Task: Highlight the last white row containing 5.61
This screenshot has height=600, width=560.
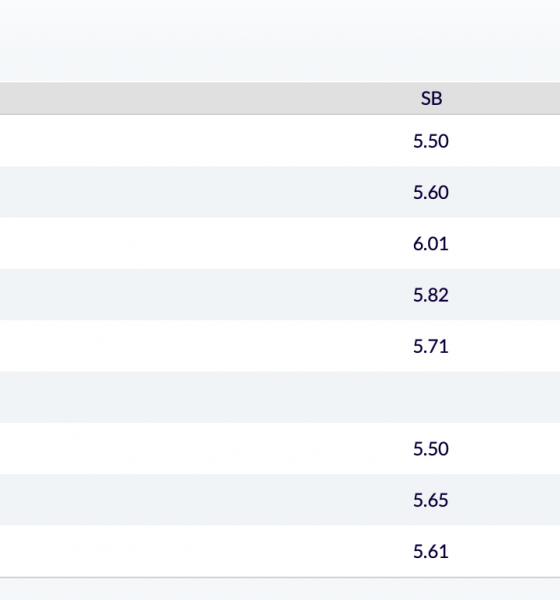Action: coord(280,551)
